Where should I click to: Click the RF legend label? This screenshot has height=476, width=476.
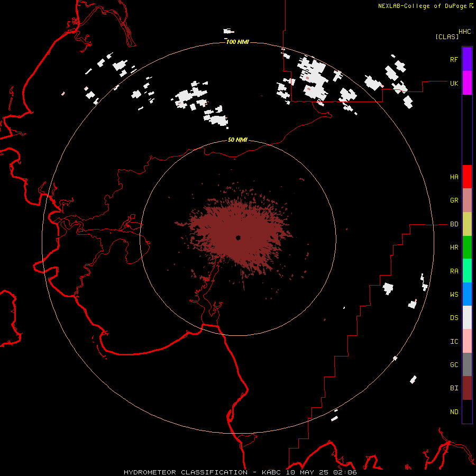click(x=454, y=59)
